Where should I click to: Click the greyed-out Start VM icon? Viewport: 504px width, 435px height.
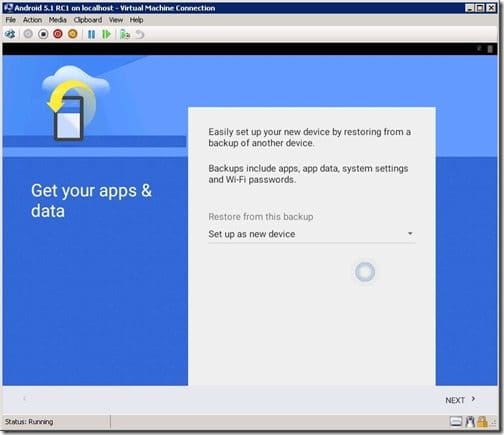click(28, 34)
